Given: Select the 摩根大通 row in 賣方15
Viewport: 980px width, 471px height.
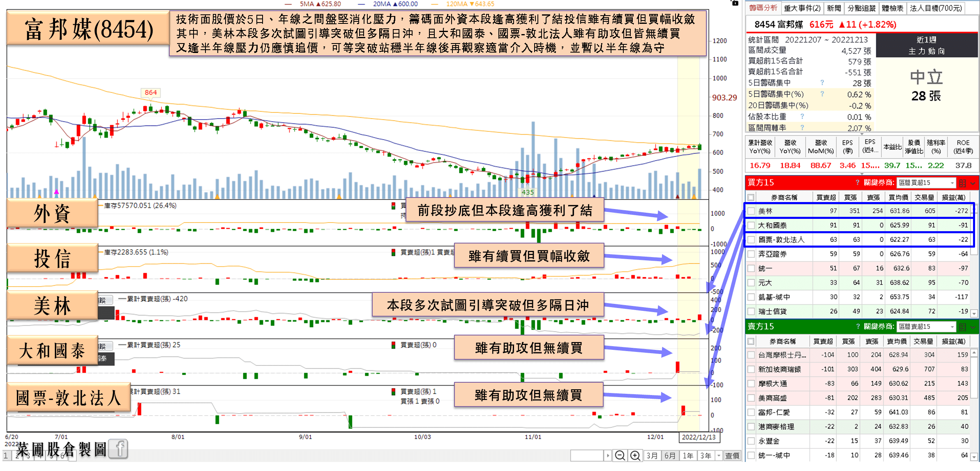Looking at the screenshot, I should click(858, 384).
